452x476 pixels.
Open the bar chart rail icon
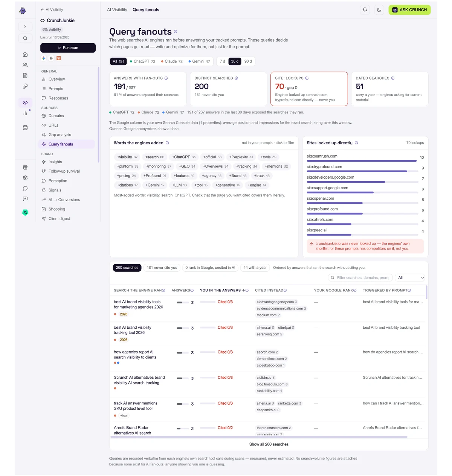tap(25, 113)
